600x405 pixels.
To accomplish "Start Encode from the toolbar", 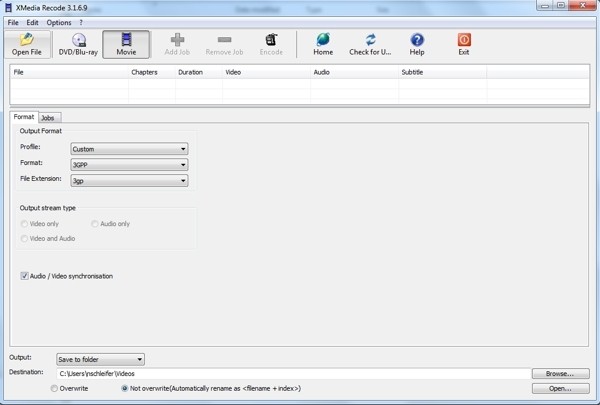I will [x=271, y=44].
